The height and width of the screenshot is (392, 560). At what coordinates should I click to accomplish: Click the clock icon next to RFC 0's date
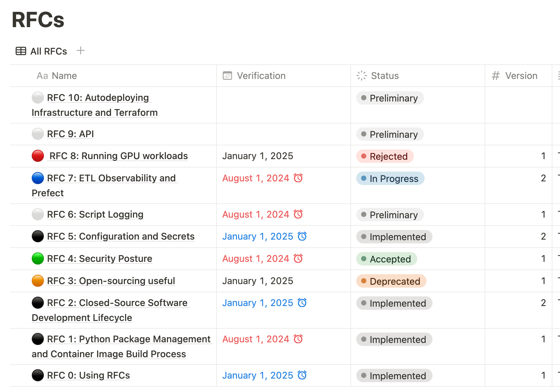tap(302, 375)
